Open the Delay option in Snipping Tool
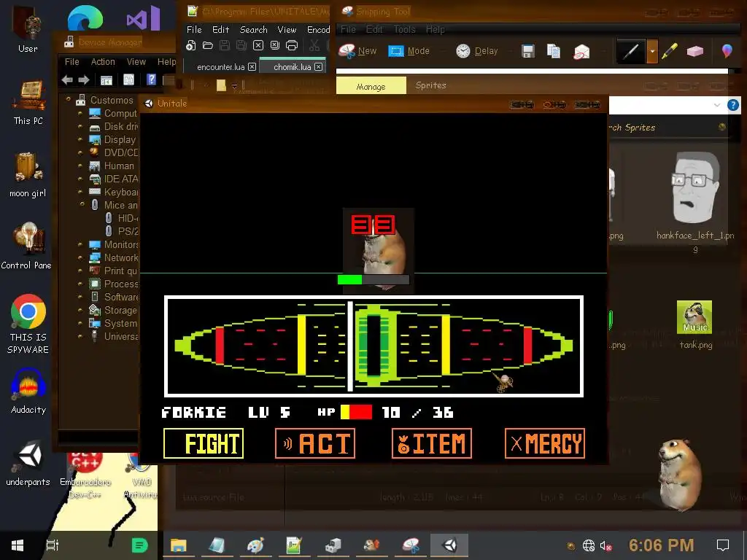 click(476, 50)
